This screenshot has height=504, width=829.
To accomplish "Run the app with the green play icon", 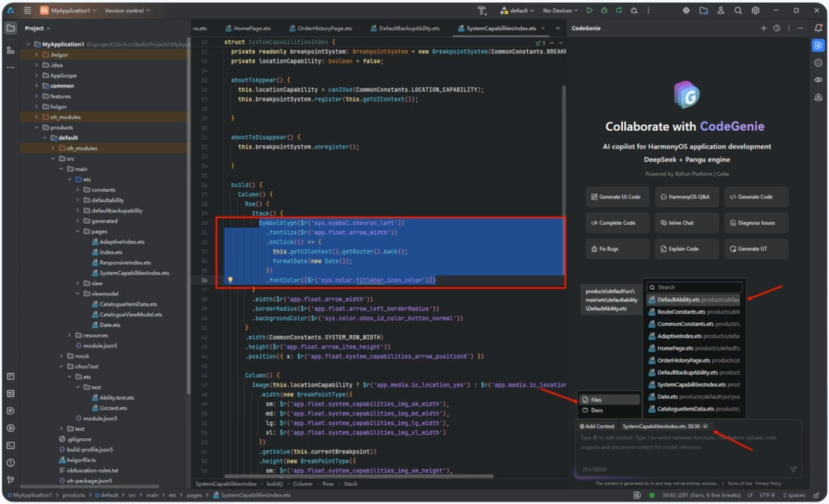I will pyautogui.click(x=589, y=11).
